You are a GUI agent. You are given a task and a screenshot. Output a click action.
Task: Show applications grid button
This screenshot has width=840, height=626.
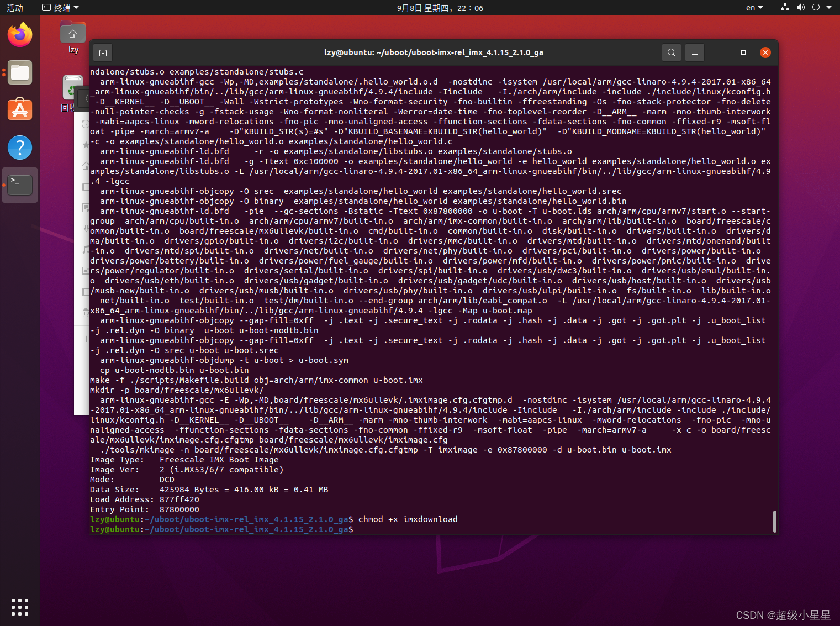[x=20, y=607]
